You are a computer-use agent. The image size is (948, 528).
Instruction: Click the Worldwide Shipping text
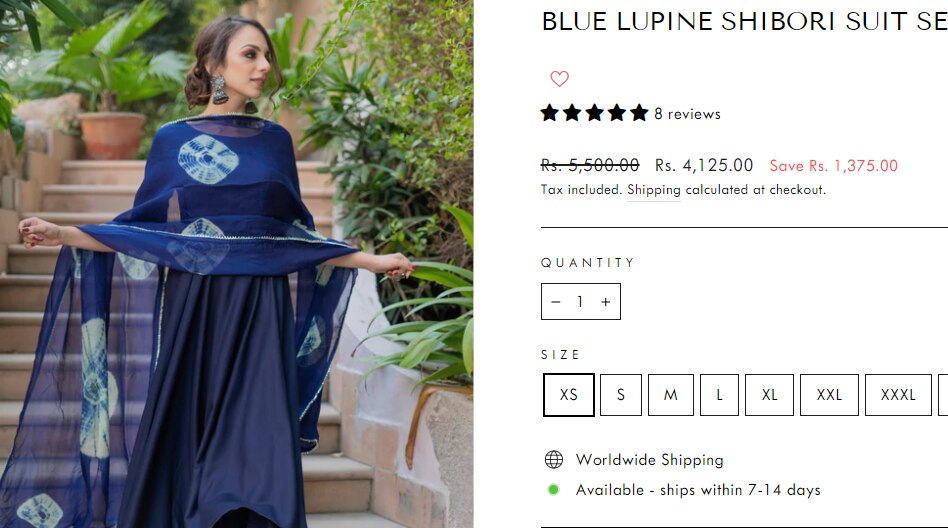[x=649, y=460]
